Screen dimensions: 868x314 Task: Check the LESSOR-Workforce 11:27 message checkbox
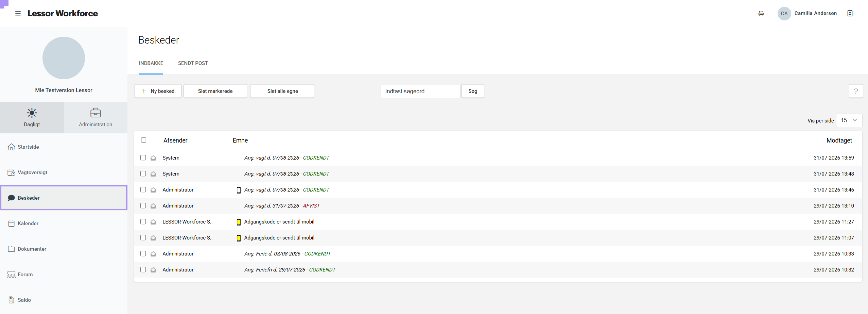(x=143, y=221)
